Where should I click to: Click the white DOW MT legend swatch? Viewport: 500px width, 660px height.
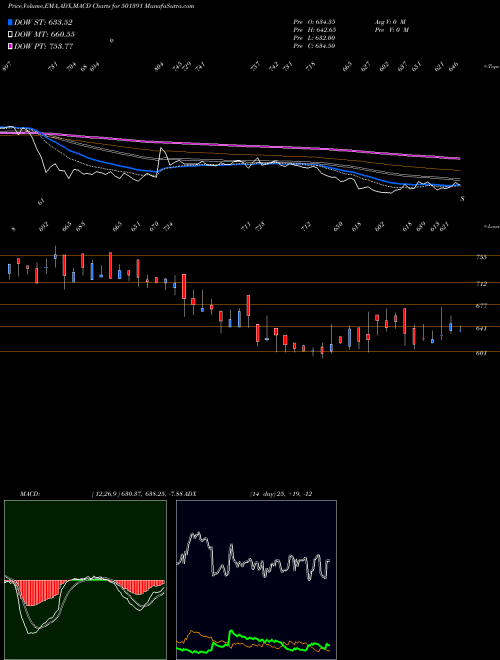[x=10, y=34]
